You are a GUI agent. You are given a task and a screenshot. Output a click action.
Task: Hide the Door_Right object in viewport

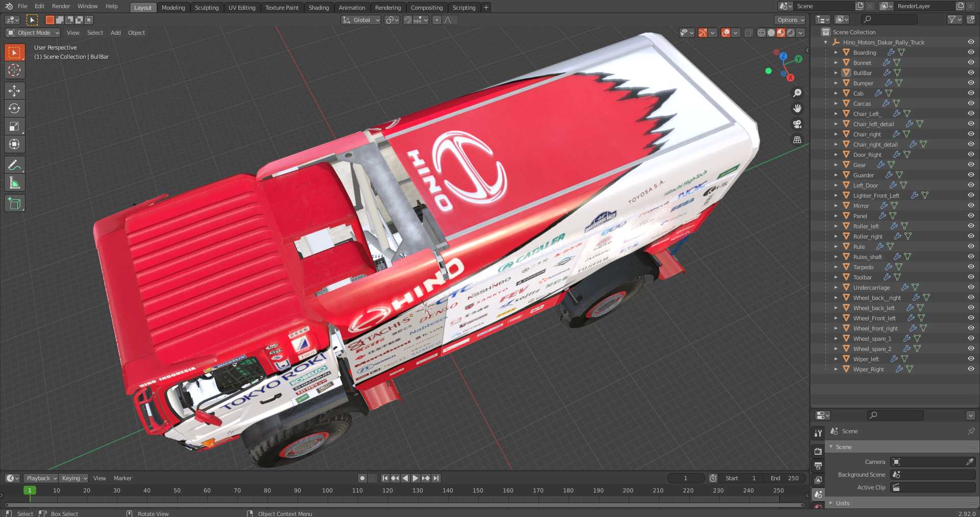click(971, 154)
